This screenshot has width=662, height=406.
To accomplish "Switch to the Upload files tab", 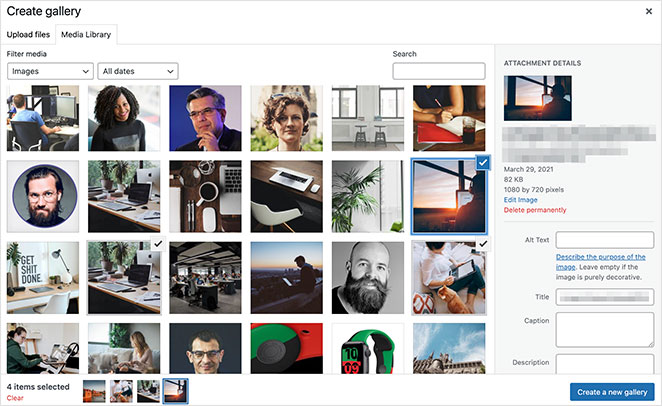I will click(x=28, y=35).
